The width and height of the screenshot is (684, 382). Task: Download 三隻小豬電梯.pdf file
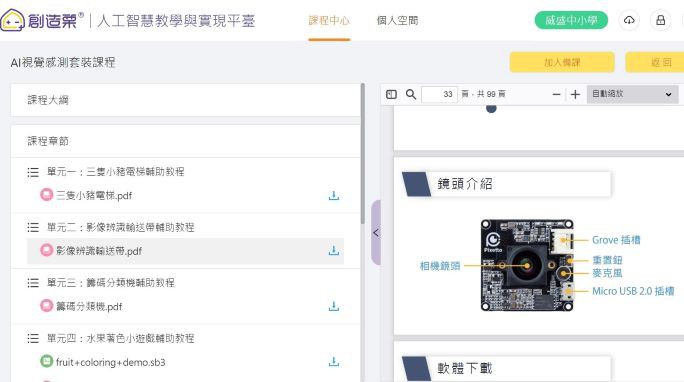tap(334, 195)
